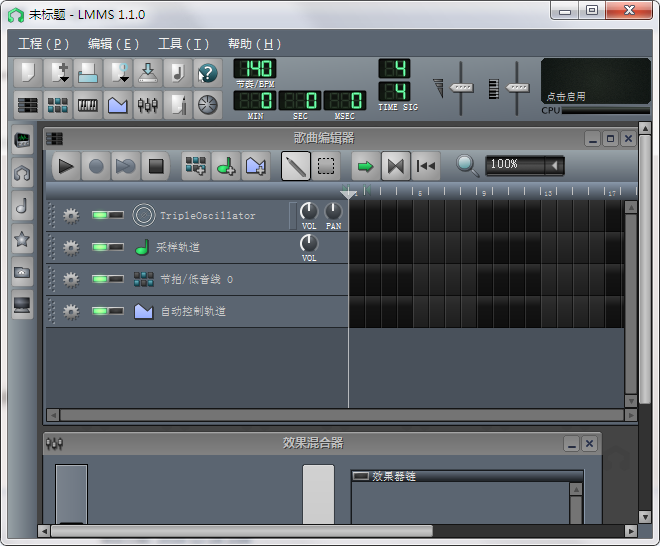This screenshot has width=660, height=546.
Task: Click the add beat/bassline track icon
Action: [x=196, y=166]
